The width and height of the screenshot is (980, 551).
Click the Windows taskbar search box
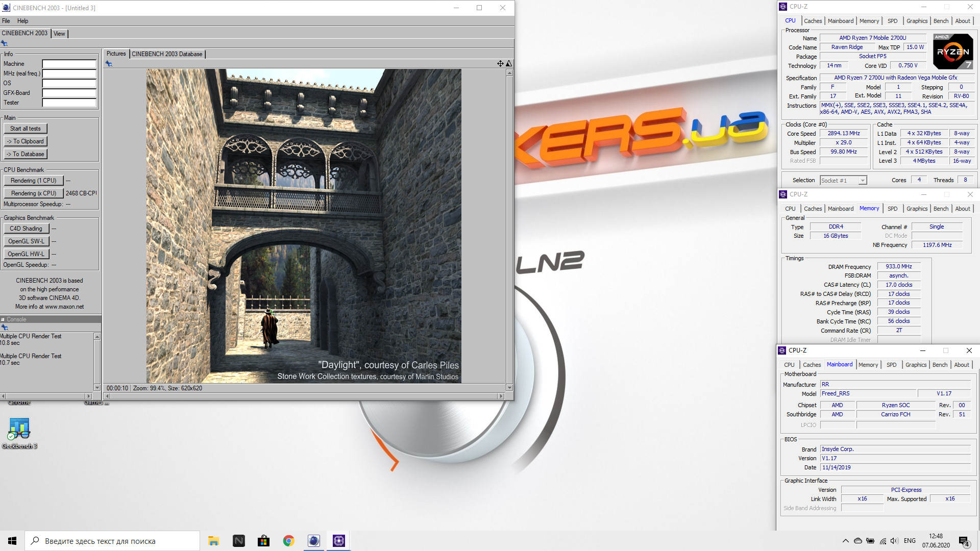112,541
